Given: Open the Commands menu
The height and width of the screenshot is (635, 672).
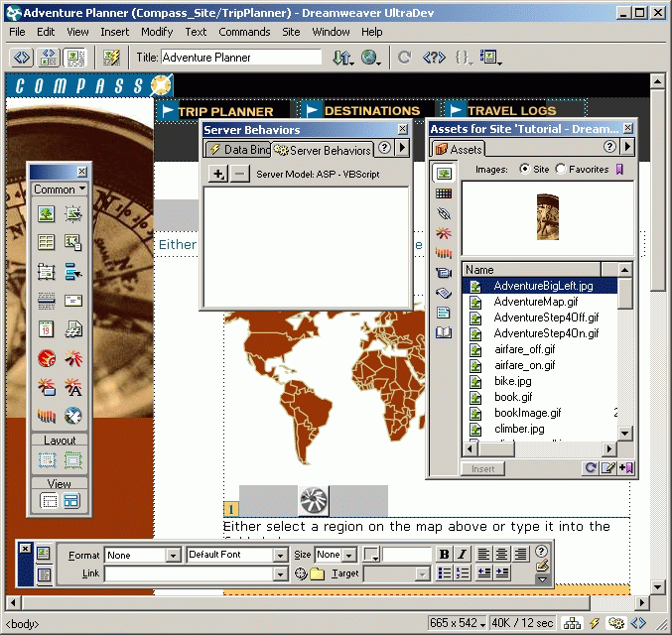Looking at the screenshot, I should point(244,32).
